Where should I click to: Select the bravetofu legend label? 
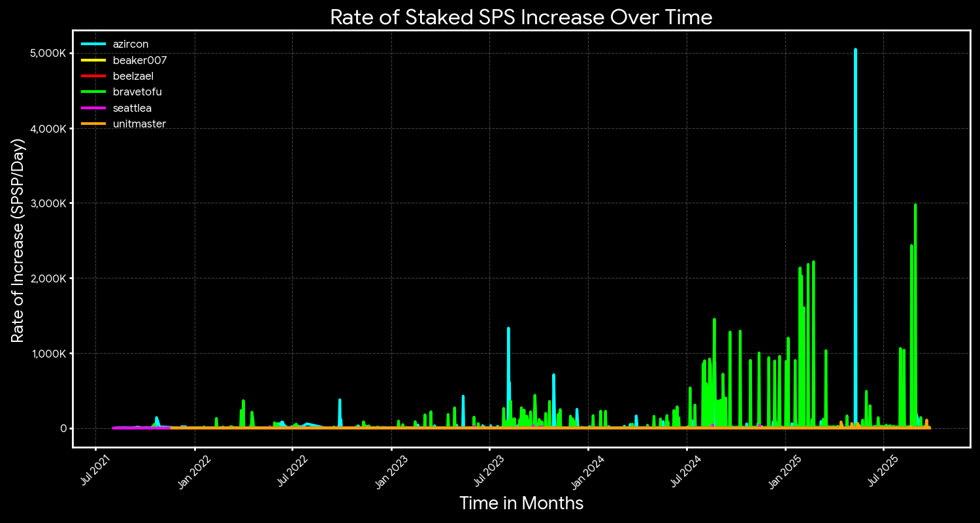(137, 92)
